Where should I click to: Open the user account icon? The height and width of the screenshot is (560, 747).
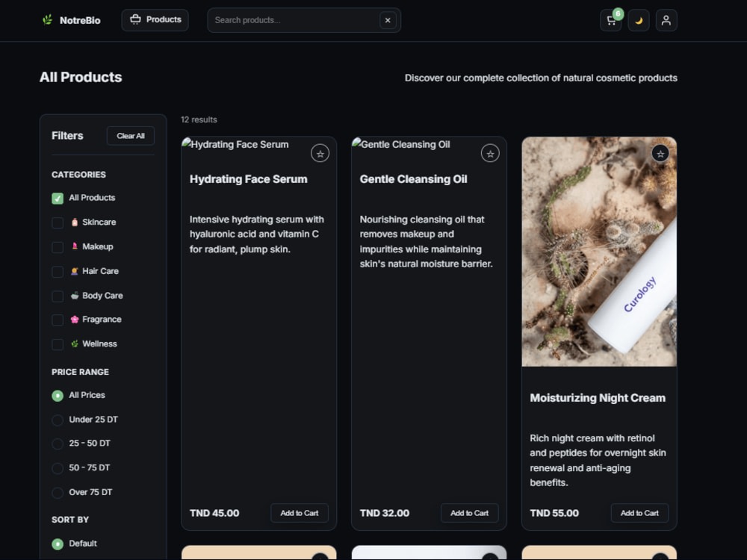pos(666,20)
